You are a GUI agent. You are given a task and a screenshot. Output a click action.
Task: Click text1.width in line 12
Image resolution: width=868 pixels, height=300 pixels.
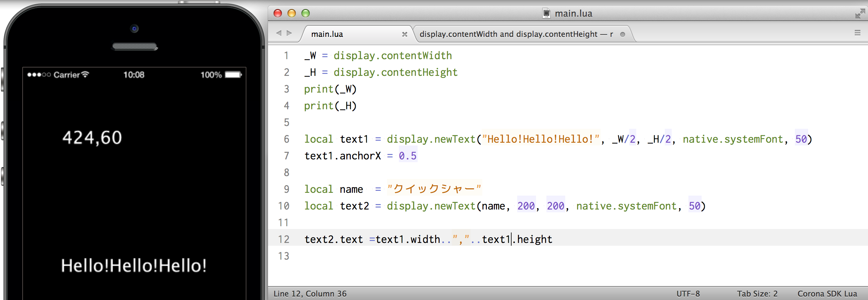pyautogui.click(x=408, y=239)
